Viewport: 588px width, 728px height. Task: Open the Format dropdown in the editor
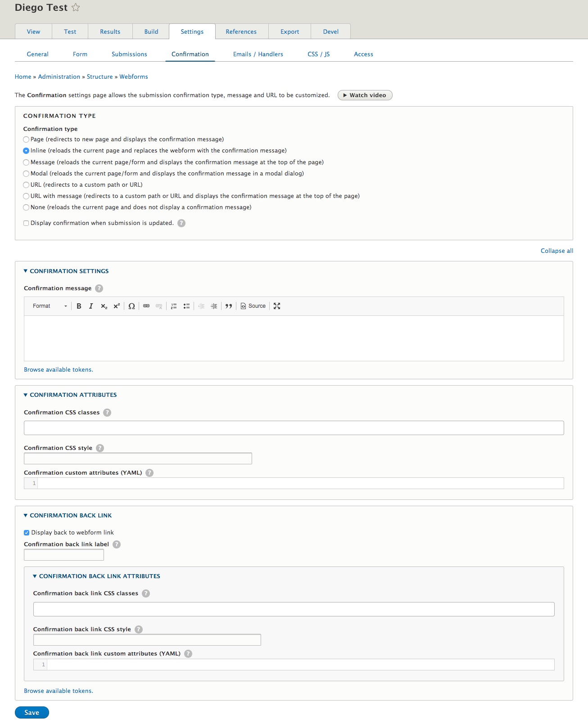pos(50,306)
